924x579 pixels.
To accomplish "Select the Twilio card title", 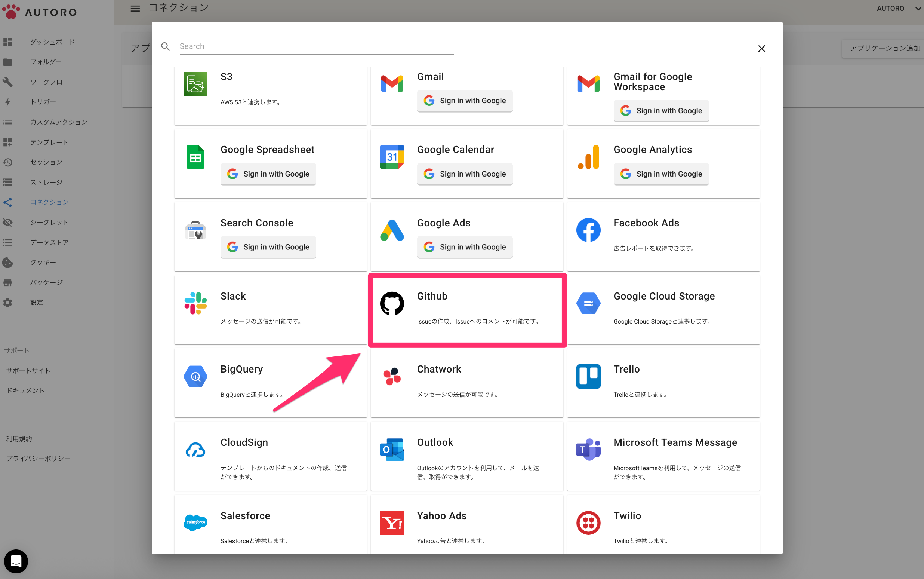I will [x=627, y=515].
